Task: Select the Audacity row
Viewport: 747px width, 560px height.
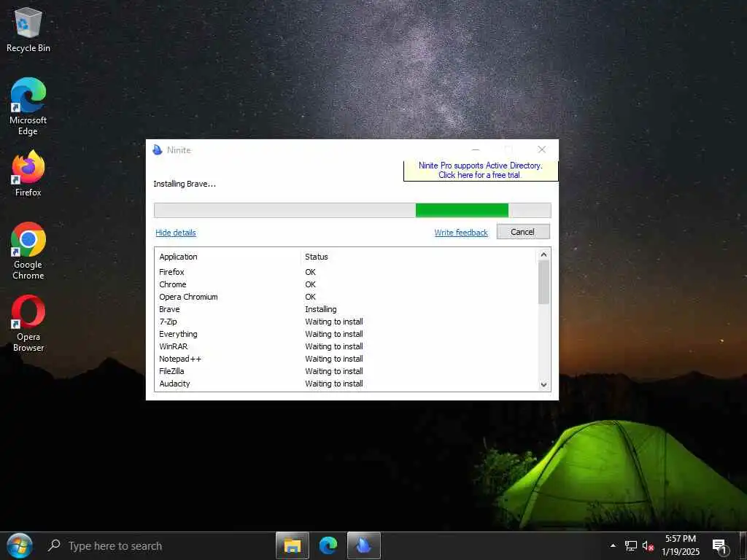Action: tap(347, 384)
